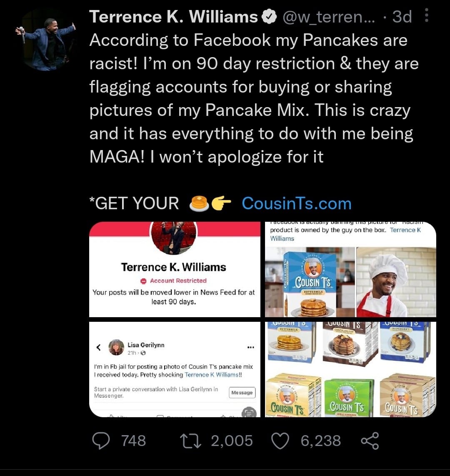
Task: Click the 2,005 retweet count
Action: 232,441
